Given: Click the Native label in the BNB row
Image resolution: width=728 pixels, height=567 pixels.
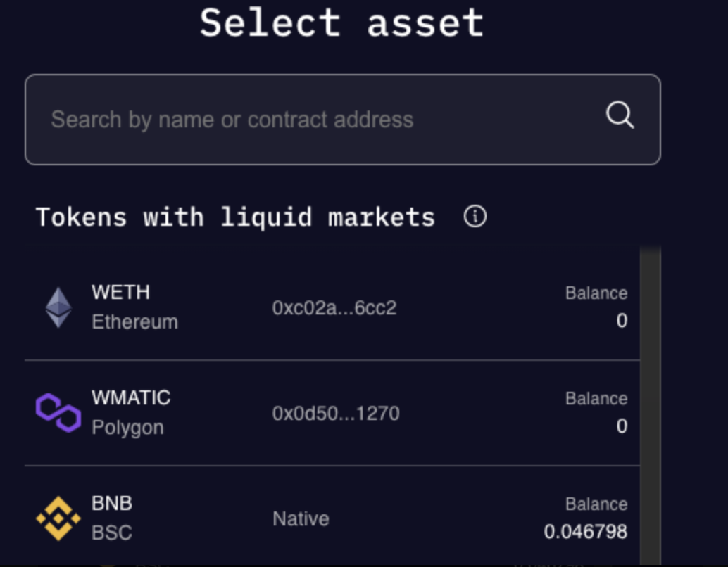Looking at the screenshot, I should coord(301,519).
